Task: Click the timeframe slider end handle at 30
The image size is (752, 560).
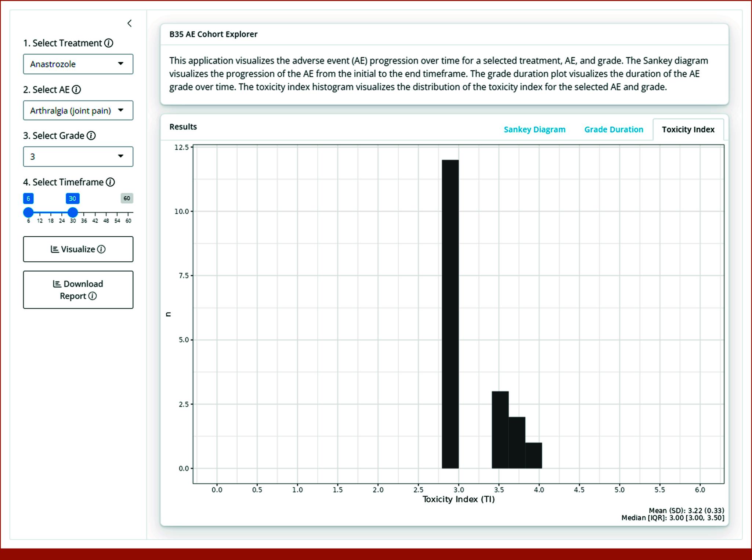Action: coord(73,212)
